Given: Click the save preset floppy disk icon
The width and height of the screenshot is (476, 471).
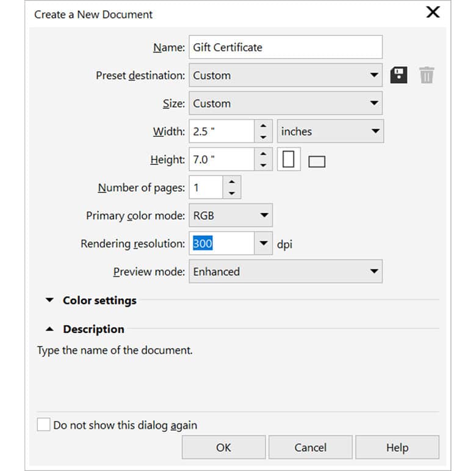Looking at the screenshot, I should point(398,75).
